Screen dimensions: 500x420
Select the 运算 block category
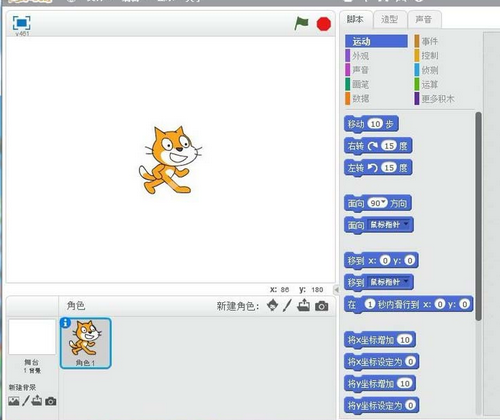point(429,84)
